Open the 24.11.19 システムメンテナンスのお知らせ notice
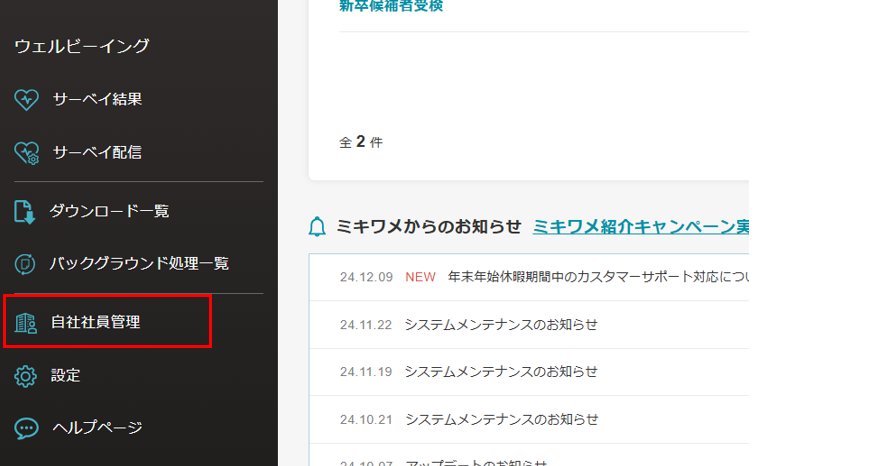Viewport: 874px width, 466px height. 501,371
